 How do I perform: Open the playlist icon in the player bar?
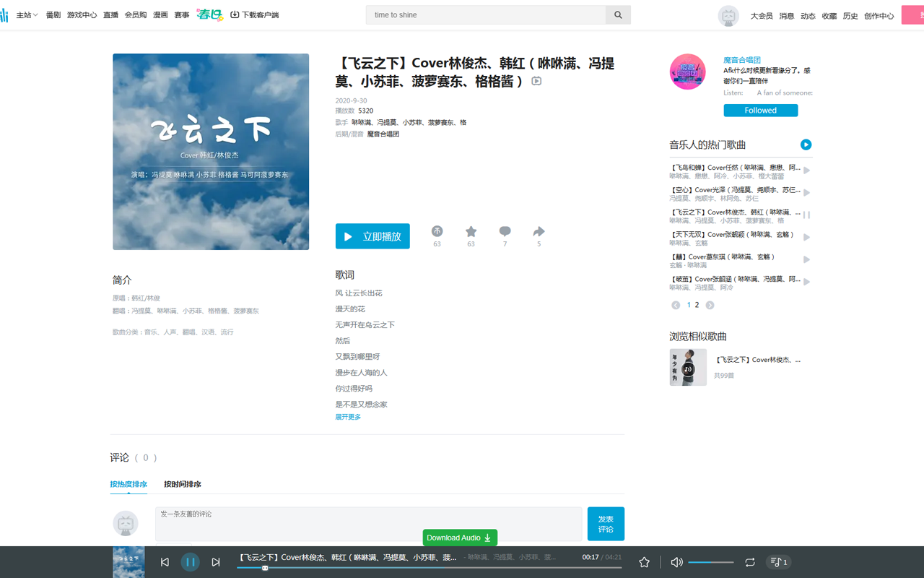coord(778,561)
